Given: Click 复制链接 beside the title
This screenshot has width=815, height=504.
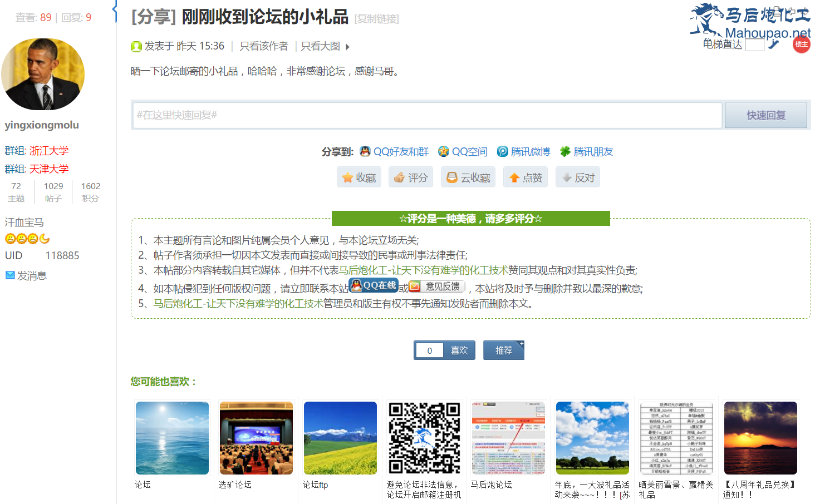Looking at the screenshot, I should [x=377, y=19].
